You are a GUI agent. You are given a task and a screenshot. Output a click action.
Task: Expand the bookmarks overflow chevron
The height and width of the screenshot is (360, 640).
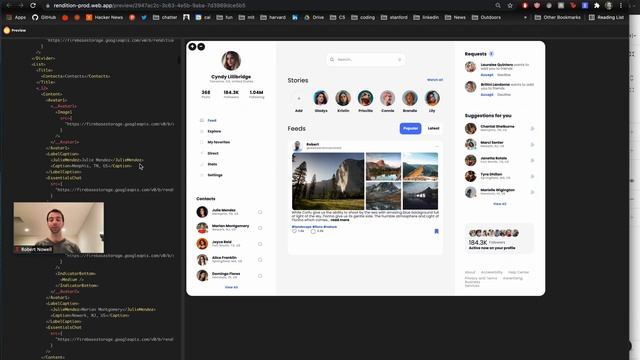tap(525, 18)
